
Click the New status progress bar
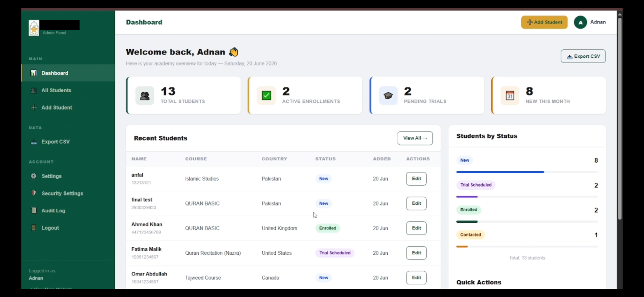click(x=527, y=172)
